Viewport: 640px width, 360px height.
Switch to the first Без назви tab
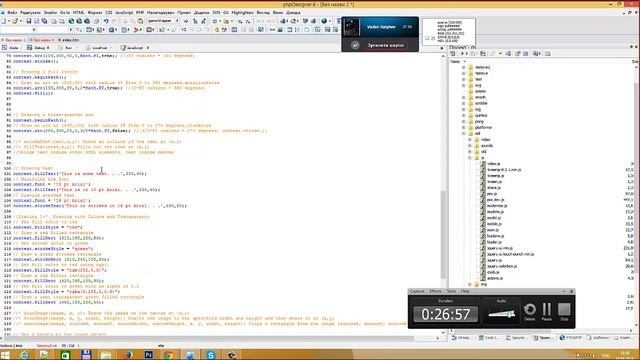point(13,40)
